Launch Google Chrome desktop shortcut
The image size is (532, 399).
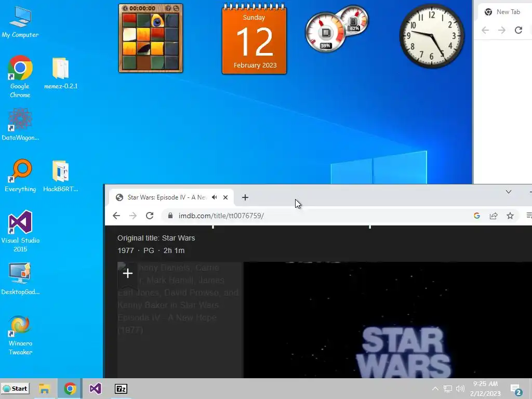point(20,77)
